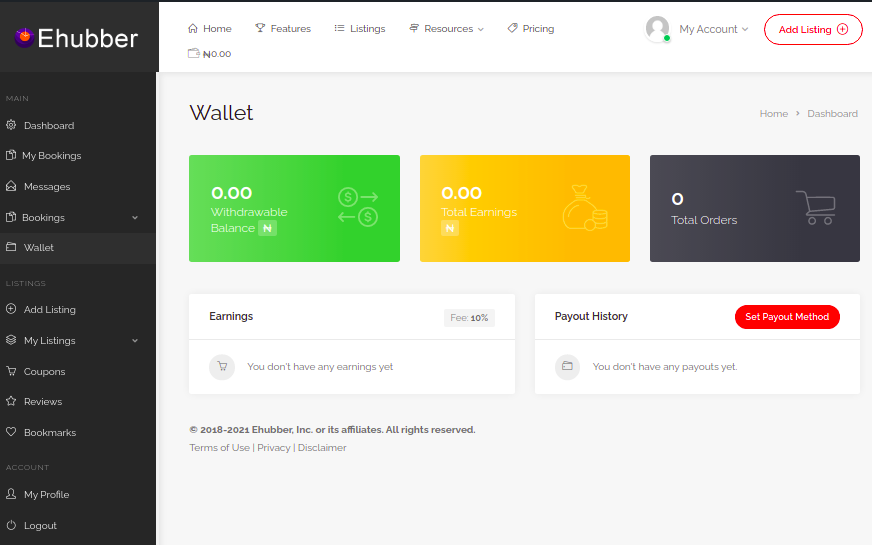Click the Set Payout Method button

coord(787,317)
